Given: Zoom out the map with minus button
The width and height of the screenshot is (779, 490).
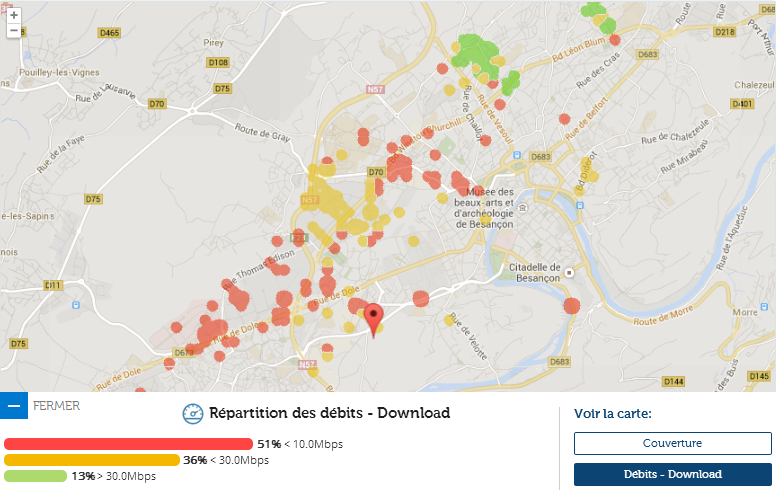Looking at the screenshot, I should point(13,31).
